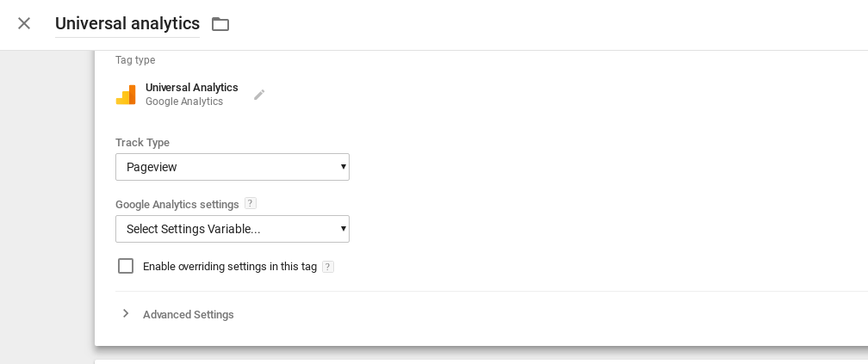Click the "Track Type" field label
This screenshot has width=868, height=364.
pos(142,143)
